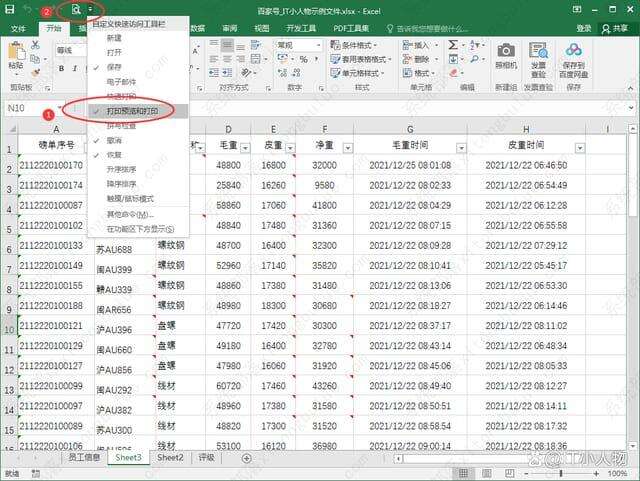Viewport: 640px width, 481px height.
Task: Click the Copy icon
Action: coord(36,59)
